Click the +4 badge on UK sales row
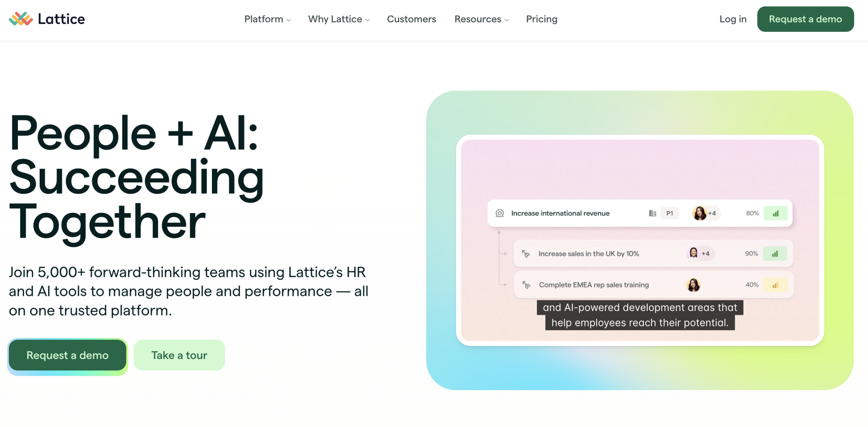 706,253
